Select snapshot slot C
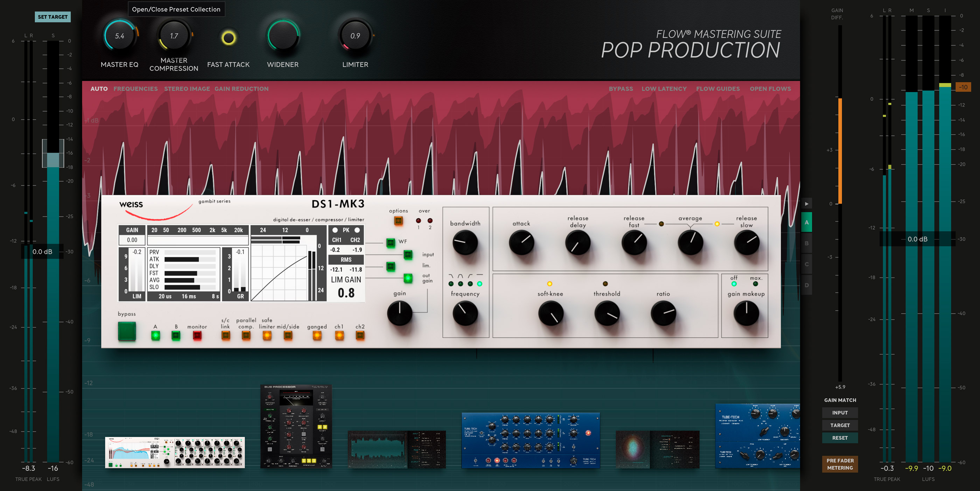The width and height of the screenshot is (980, 491). (x=806, y=264)
